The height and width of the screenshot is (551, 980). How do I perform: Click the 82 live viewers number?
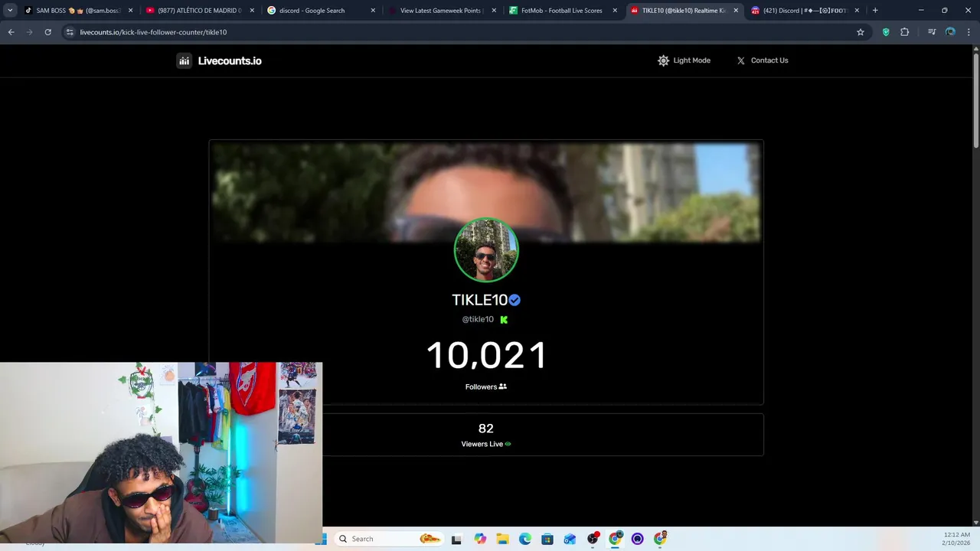point(486,429)
